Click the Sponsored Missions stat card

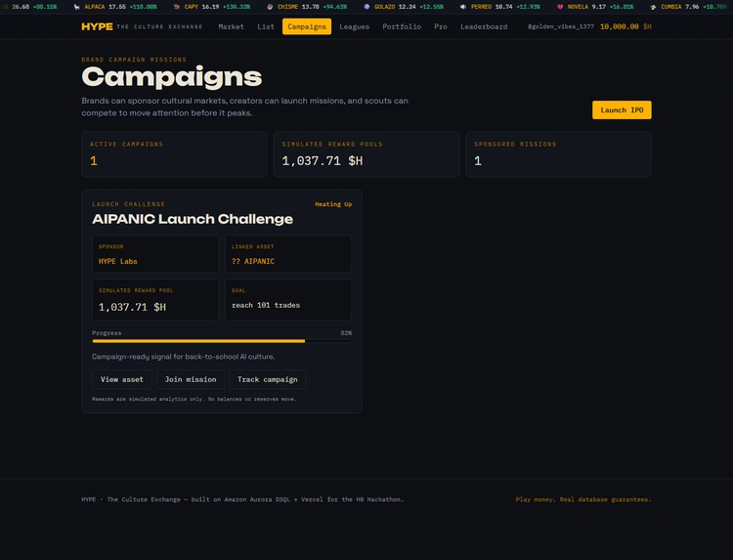[x=559, y=154]
